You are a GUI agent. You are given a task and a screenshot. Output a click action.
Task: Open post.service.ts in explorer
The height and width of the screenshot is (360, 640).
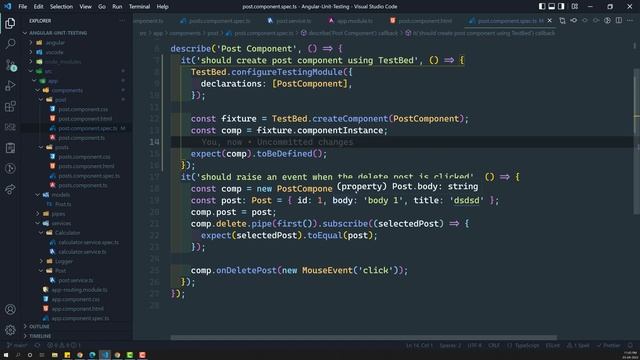coord(76,280)
